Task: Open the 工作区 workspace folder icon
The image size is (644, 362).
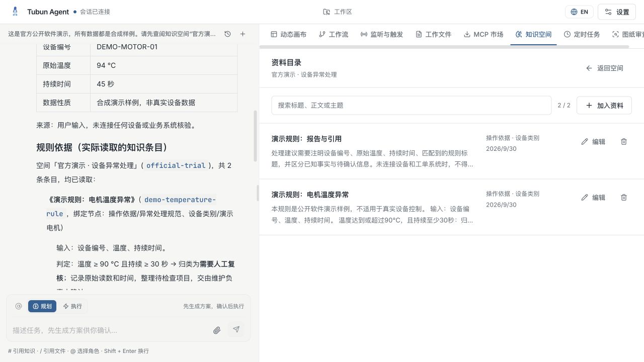Action: 327,12
